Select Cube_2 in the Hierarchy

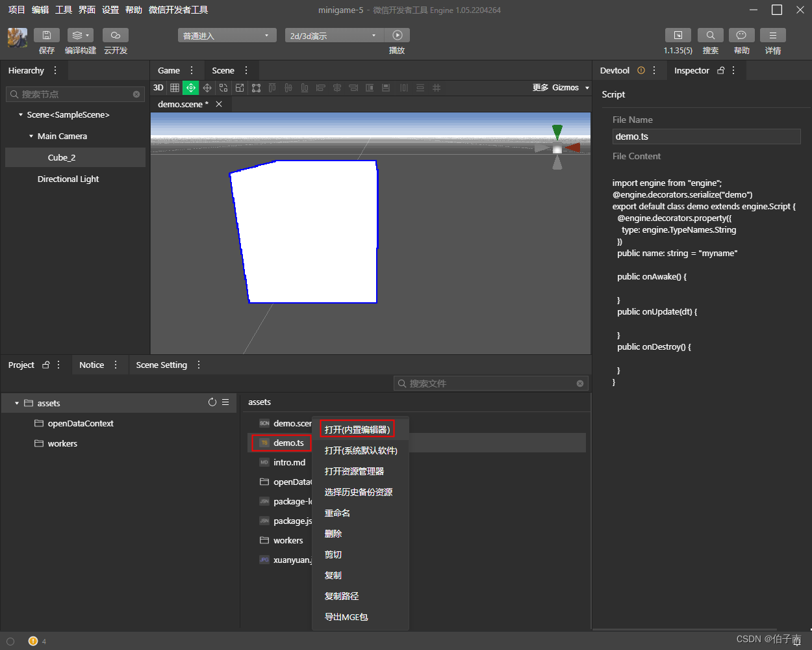tap(75, 157)
